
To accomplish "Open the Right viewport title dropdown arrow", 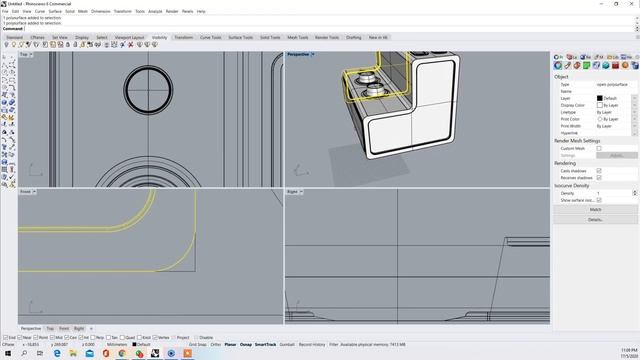I will tap(301, 191).
